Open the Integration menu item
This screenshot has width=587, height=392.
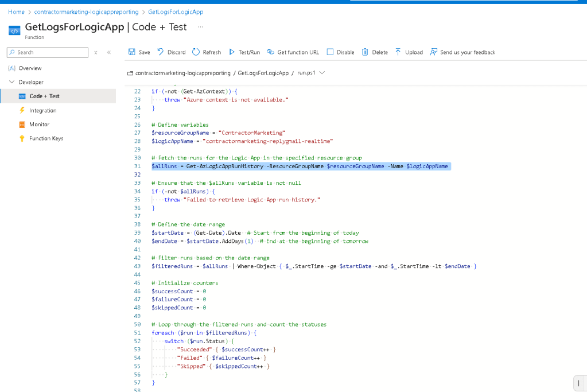[42, 110]
